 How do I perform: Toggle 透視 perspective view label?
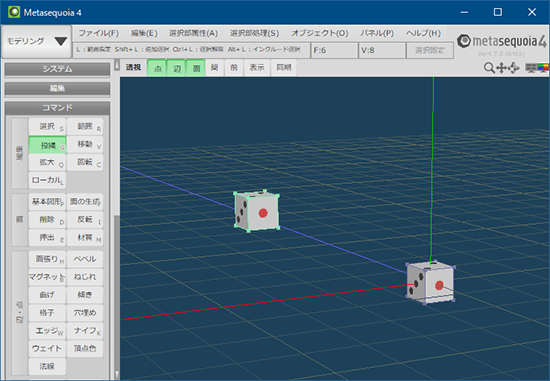point(133,67)
